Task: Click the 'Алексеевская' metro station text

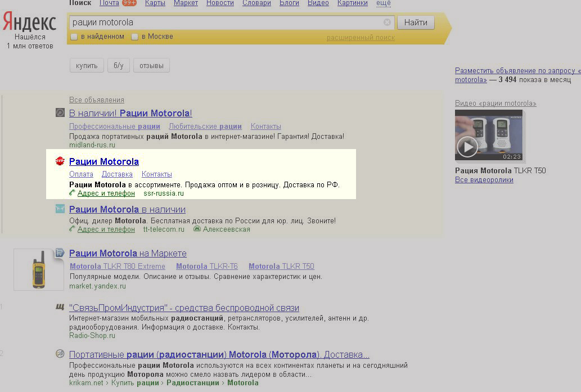Action: pos(227,229)
